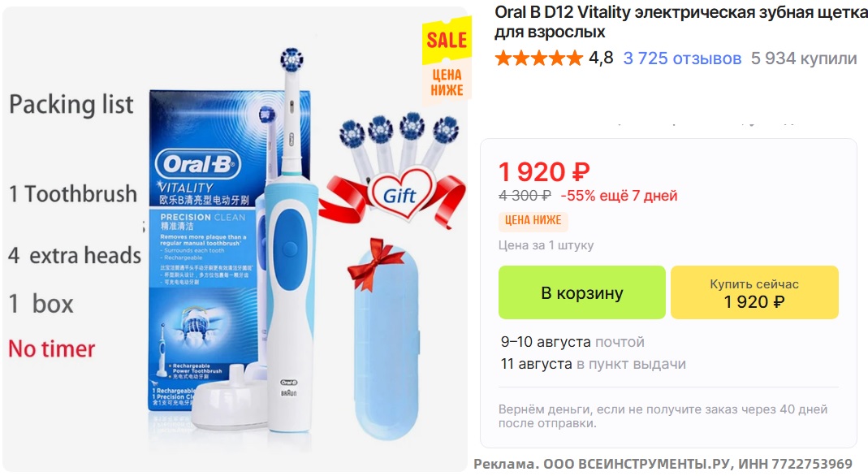Screen dimensions: 868x476
Task: Click the 9–10 августа почтой delivery option
Action: pos(572,342)
